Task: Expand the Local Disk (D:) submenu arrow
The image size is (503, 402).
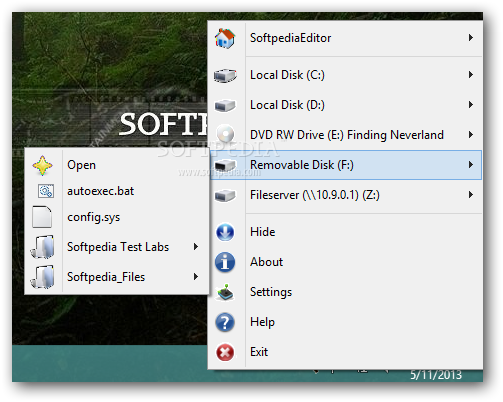Action: click(471, 105)
